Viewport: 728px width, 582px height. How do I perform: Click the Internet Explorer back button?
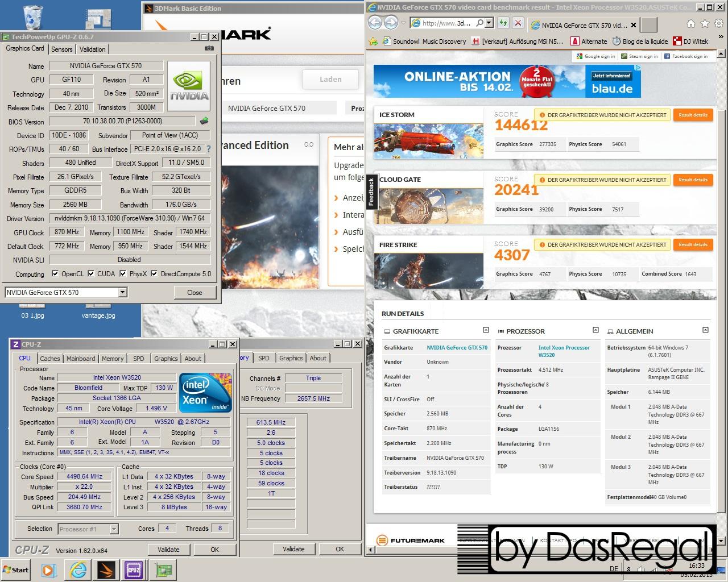[375, 23]
